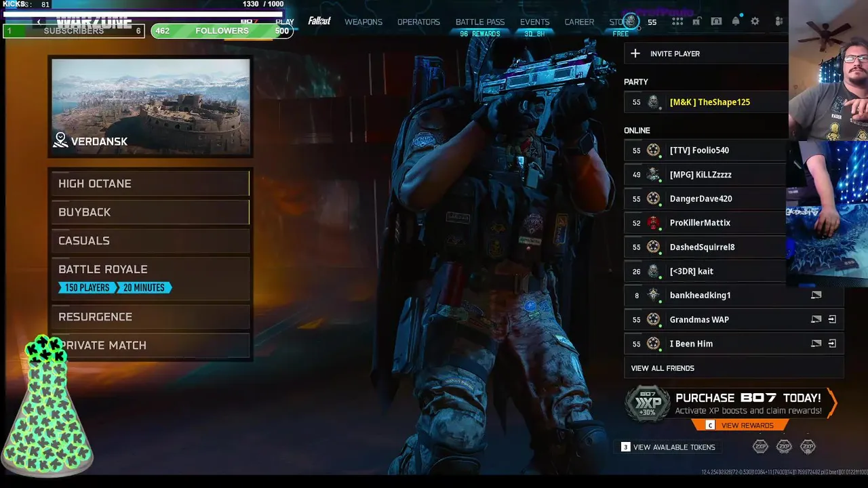868x488 pixels.
Task: Click screen icon on bankheadking1 row
Action: pos(816,296)
